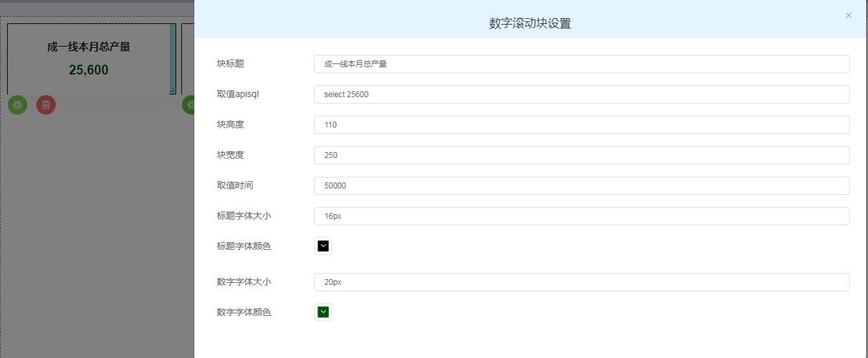Close the 数字滚动块设置 dialog
868x358 pixels.
[849, 16]
